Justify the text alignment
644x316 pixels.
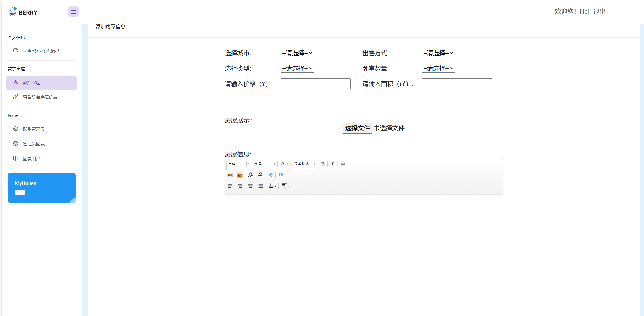pos(260,186)
